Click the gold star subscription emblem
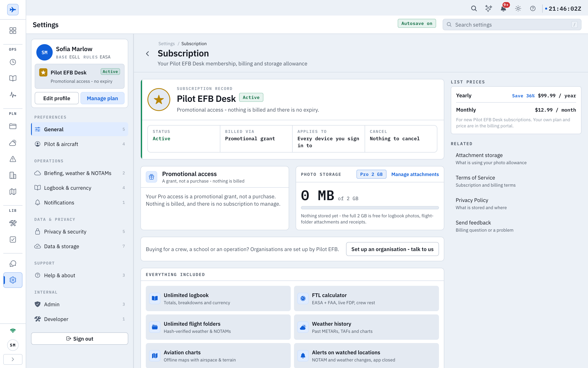588x368 pixels. coord(159,100)
